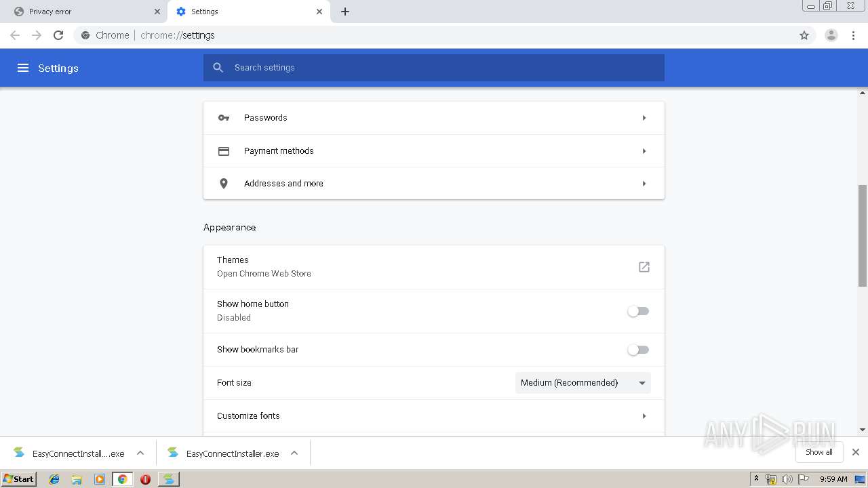The height and width of the screenshot is (488, 868).
Task: Open Themes Chrome Web Store row
Action: [x=434, y=267]
